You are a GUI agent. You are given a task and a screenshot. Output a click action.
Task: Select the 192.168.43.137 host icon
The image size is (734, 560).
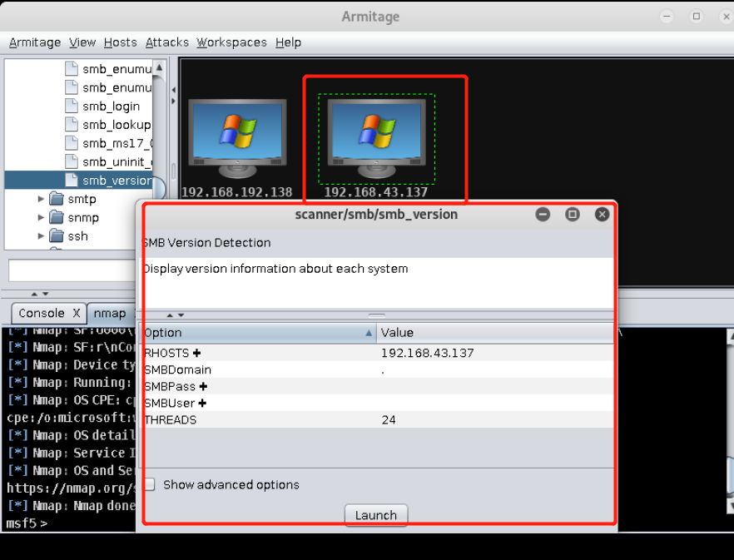376,139
